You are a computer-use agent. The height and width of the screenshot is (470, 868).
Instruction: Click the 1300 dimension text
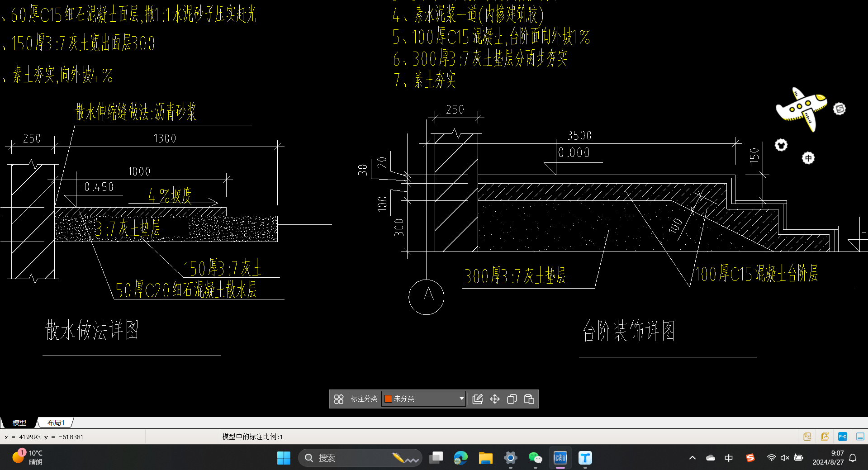[x=165, y=138]
